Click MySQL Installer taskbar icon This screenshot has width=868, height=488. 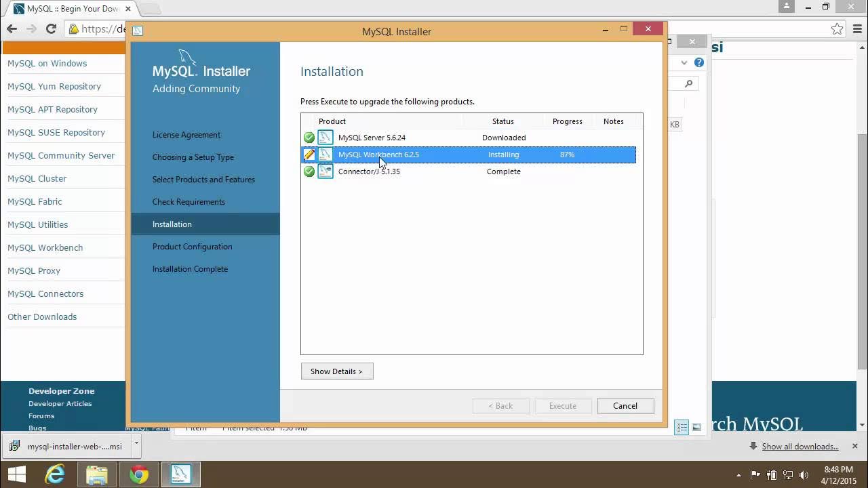click(181, 474)
